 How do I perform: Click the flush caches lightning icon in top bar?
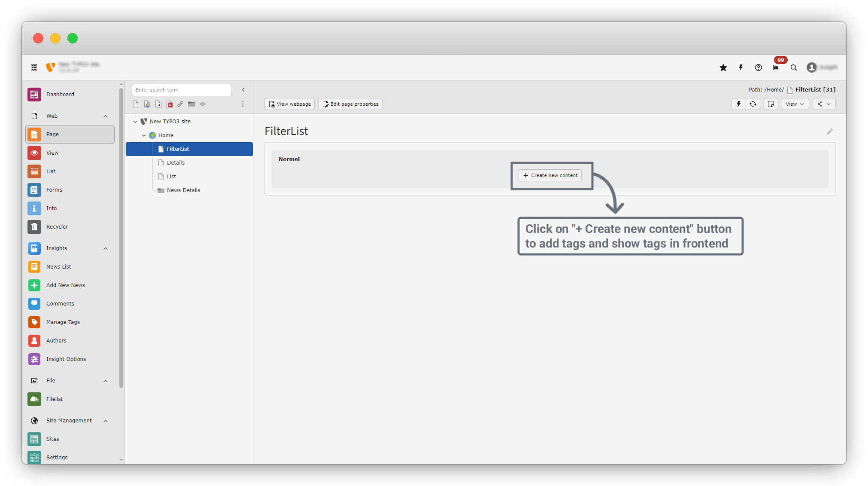[x=741, y=67]
